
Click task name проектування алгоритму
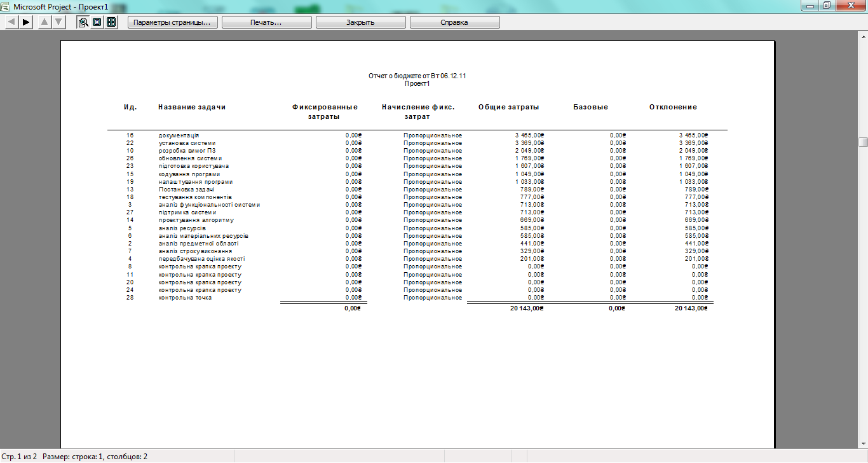(x=196, y=220)
